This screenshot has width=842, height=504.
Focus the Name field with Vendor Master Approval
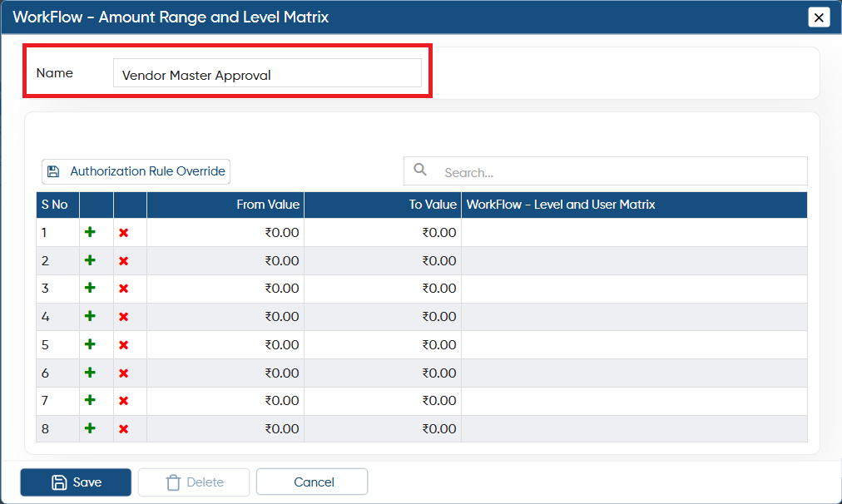tap(267, 73)
